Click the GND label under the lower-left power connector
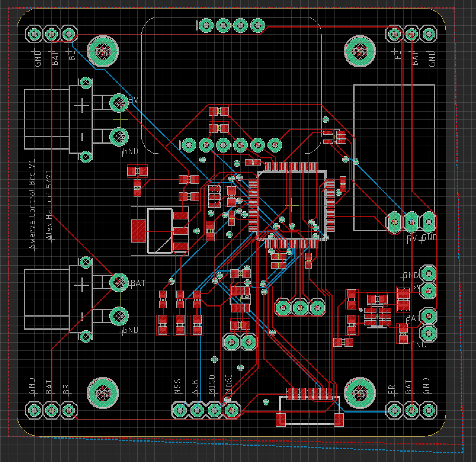Viewport: 476px width, 462px height. (x=130, y=330)
